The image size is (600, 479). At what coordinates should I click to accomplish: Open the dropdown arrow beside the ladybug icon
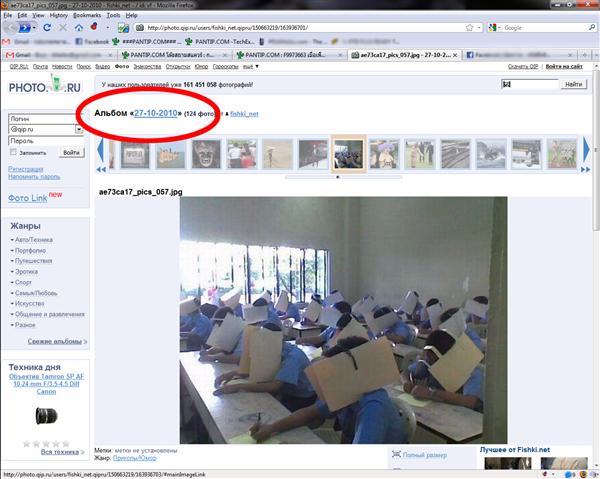coord(108,28)
